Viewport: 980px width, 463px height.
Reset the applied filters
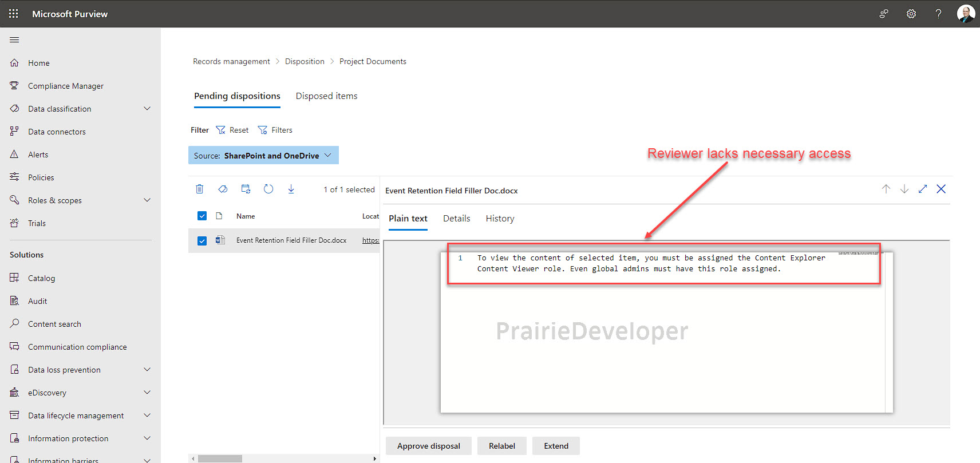232,130
